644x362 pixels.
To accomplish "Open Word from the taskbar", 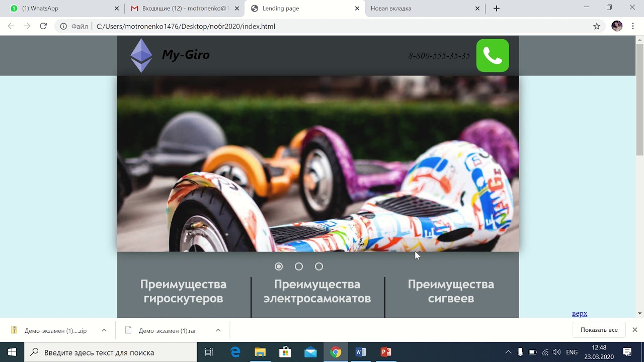I will [361, 352].
